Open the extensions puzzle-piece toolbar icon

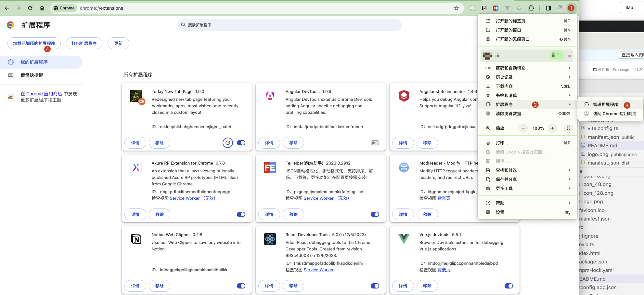point(531,8)
